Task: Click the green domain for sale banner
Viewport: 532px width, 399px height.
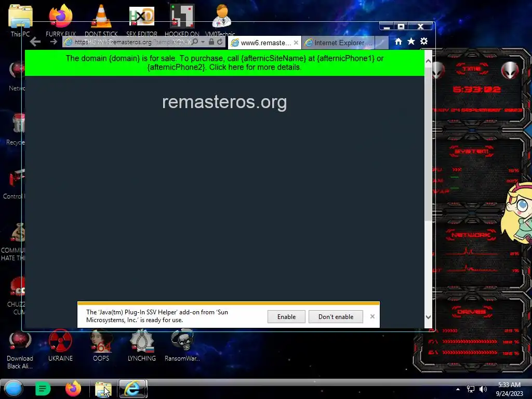Action: tap(224, 63)
